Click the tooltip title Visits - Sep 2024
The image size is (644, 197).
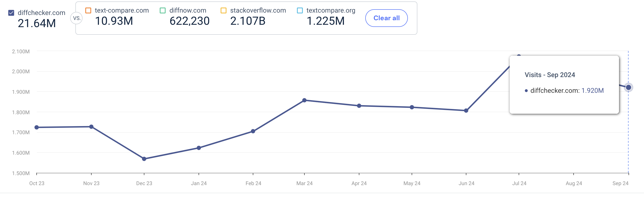point(550,75)
